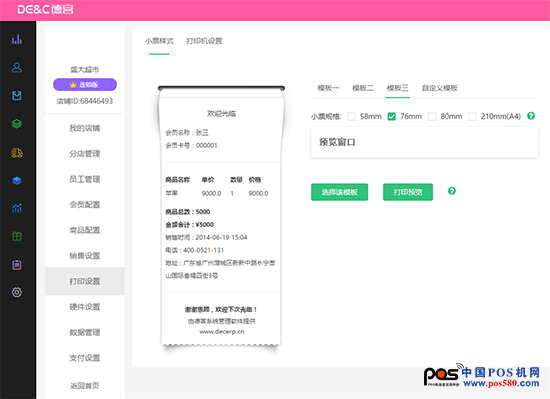Click the help icon next to 打印预览
550x399 pixels.
click(452, 191)
